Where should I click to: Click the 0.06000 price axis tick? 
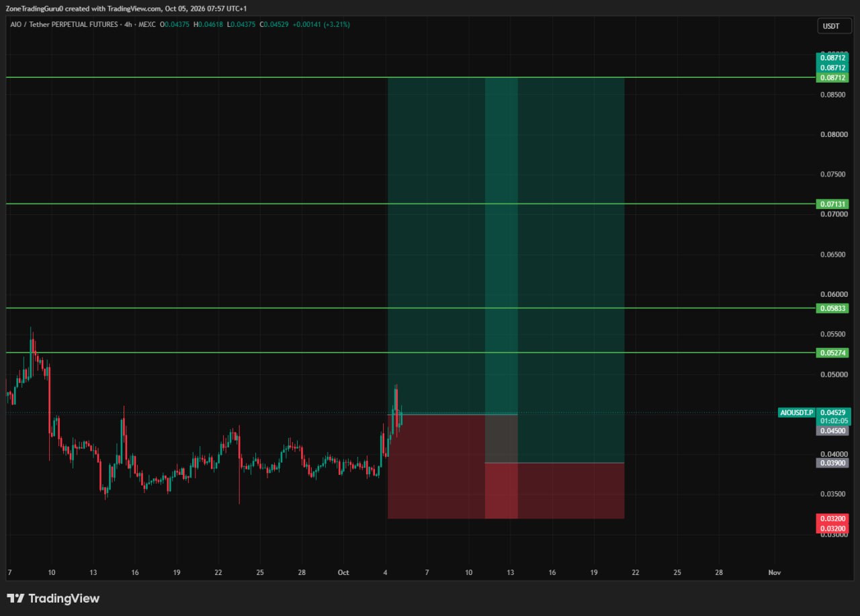point(832,294)
